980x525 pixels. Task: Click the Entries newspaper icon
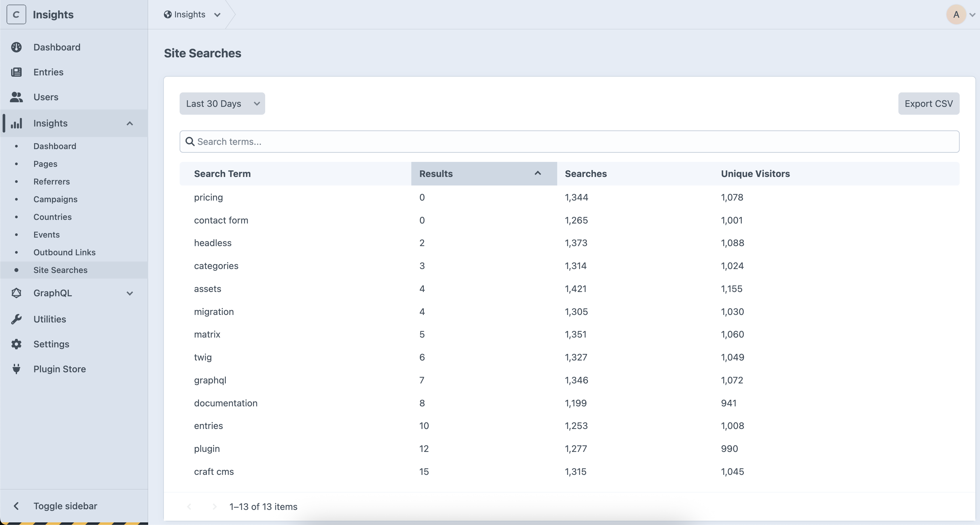point(16,72)
